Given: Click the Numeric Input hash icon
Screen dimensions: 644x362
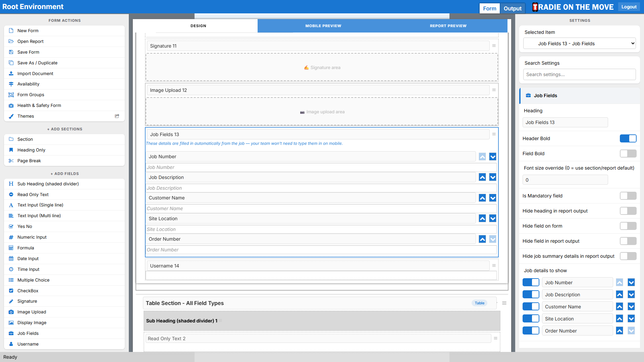Looking at the screenshot, I should point(11,237).
